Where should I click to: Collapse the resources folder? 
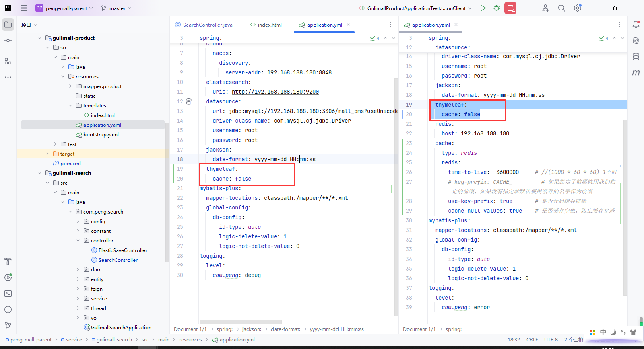pyautogui.click(x=63, y=76)
